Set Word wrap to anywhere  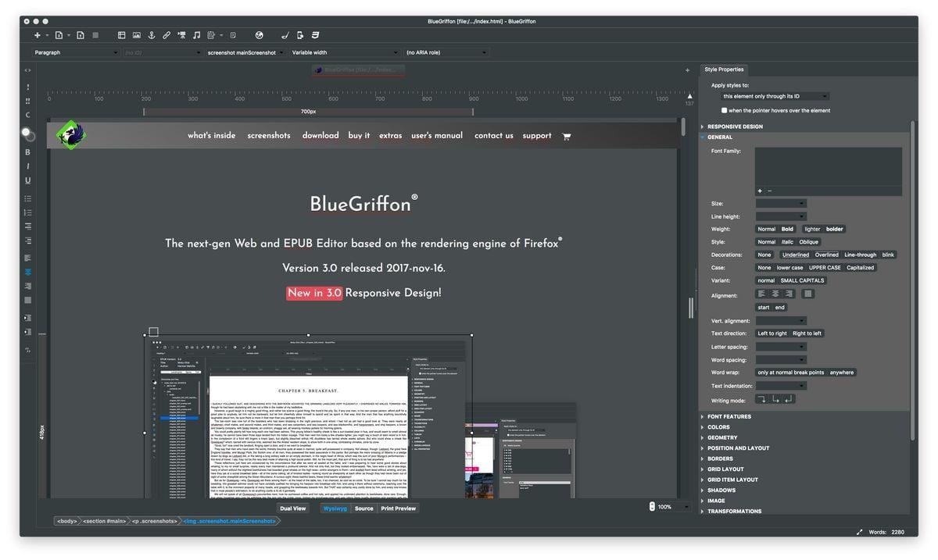[842, 373]
